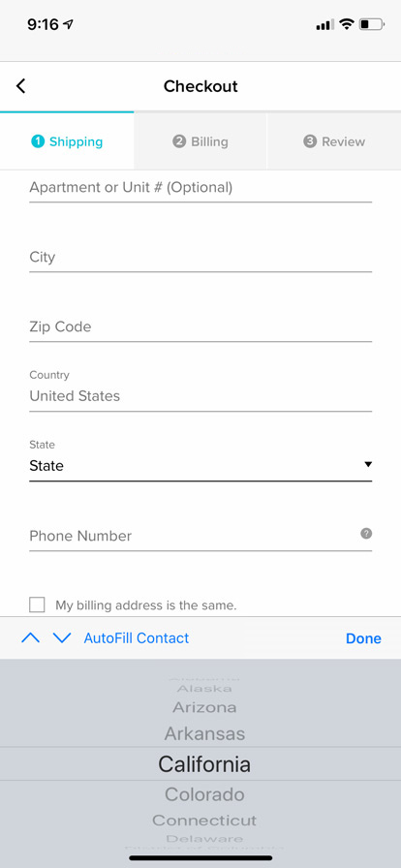Tap the cellular signal bars icon
The image size is (401, 868).
tap(325, 25)
